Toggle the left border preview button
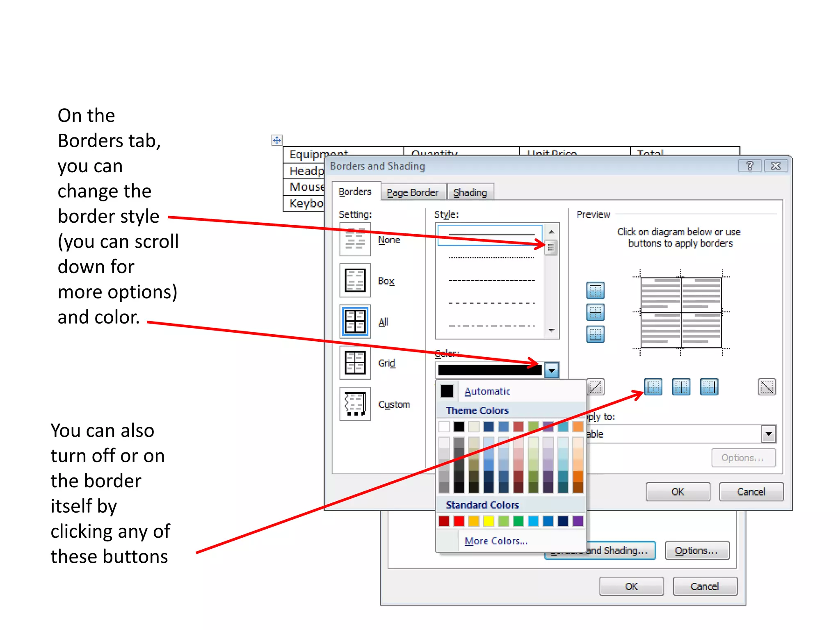This screenshot has width=840, height=630. pos(653,387)
